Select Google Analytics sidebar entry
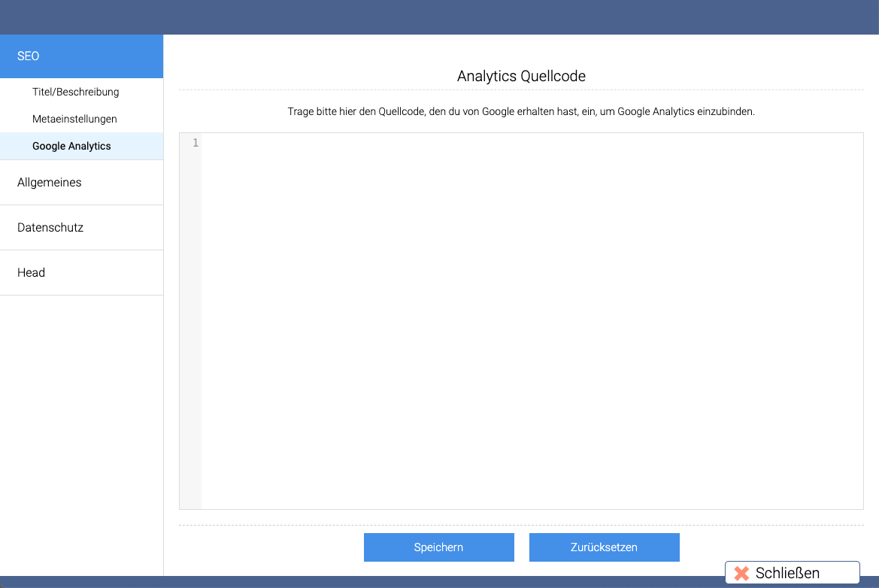This screenshot has height=588, width=879. (81, 147)
